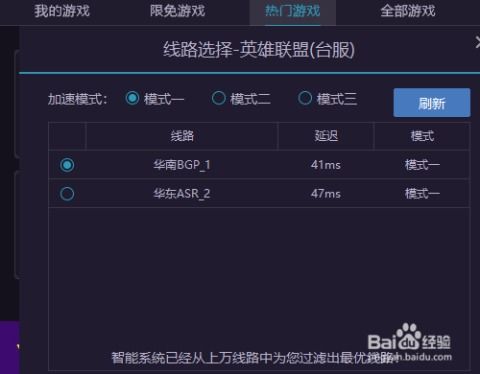Select acceleration mode 模式一

[132, 98]
